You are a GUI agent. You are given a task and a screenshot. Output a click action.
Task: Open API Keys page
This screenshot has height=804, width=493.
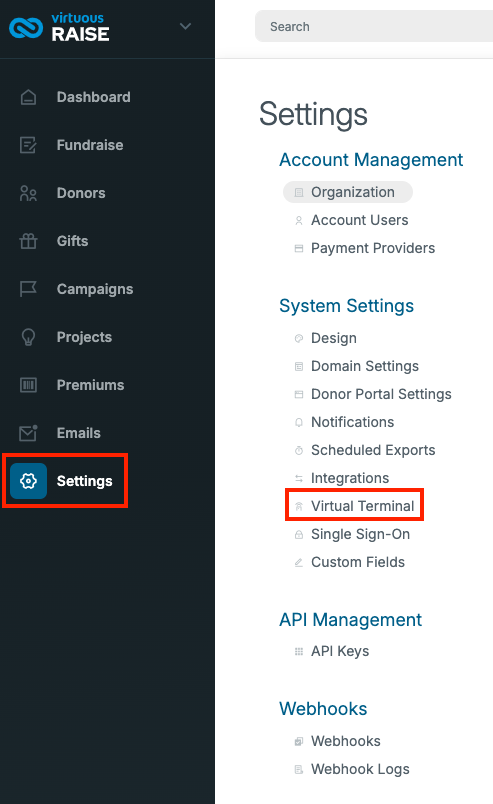340,651
